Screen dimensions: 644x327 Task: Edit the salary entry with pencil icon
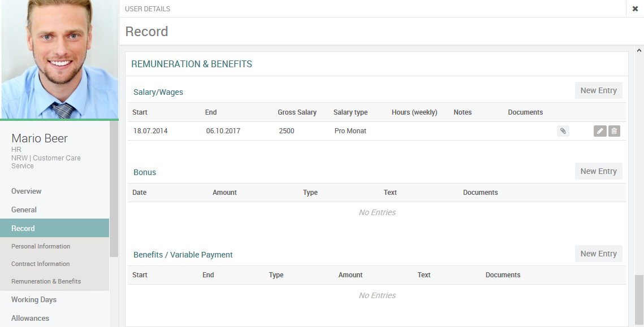(600, 131)
